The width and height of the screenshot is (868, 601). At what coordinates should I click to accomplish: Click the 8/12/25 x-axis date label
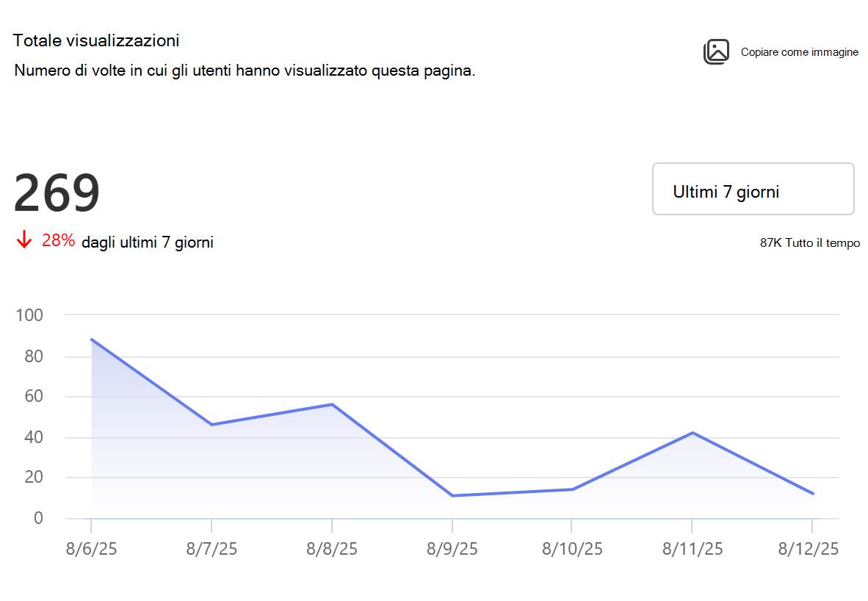coord(809,549)
